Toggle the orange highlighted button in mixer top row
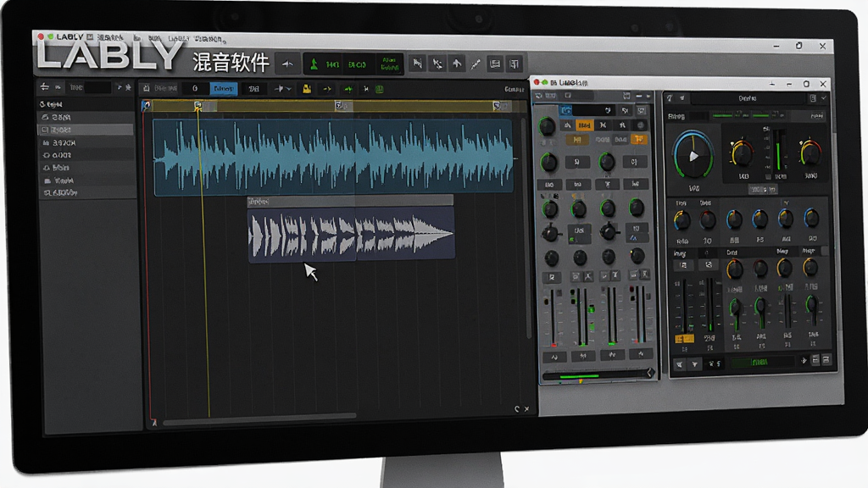This screenshot has height=488, width=868. point(584,125)
